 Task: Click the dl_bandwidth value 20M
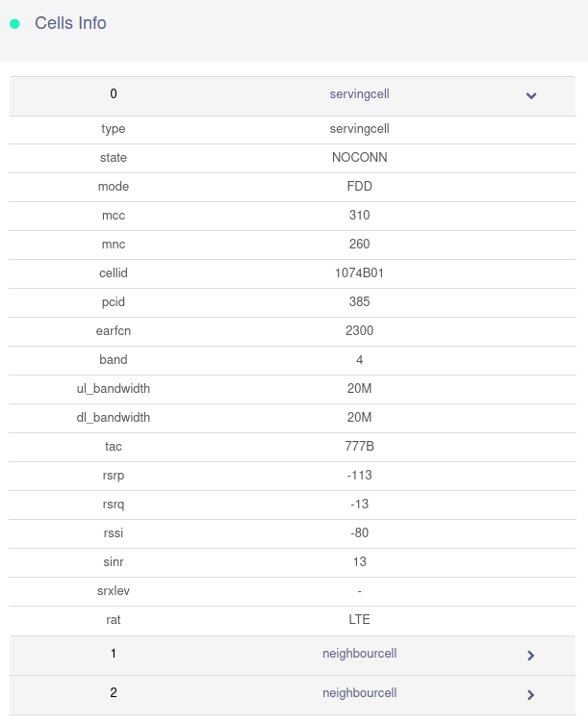tap(359, 418)
